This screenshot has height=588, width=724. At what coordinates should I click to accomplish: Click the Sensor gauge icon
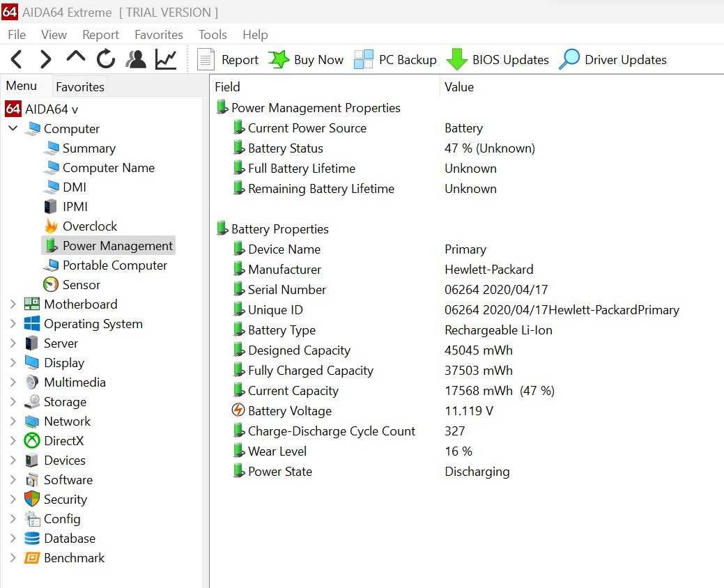tap(51, 284)
